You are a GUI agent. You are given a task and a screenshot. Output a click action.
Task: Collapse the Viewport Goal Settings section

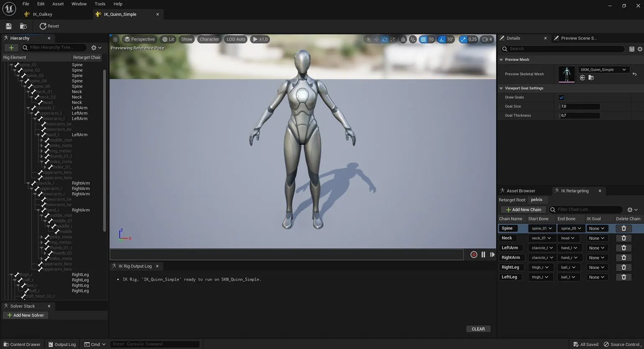[x=501, y=88]
